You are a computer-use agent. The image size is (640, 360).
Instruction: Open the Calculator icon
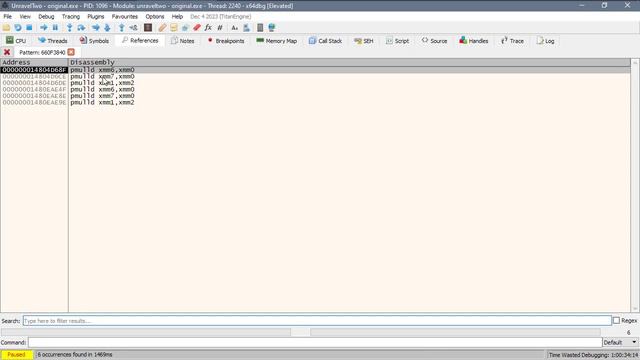[x=260, y=28]
